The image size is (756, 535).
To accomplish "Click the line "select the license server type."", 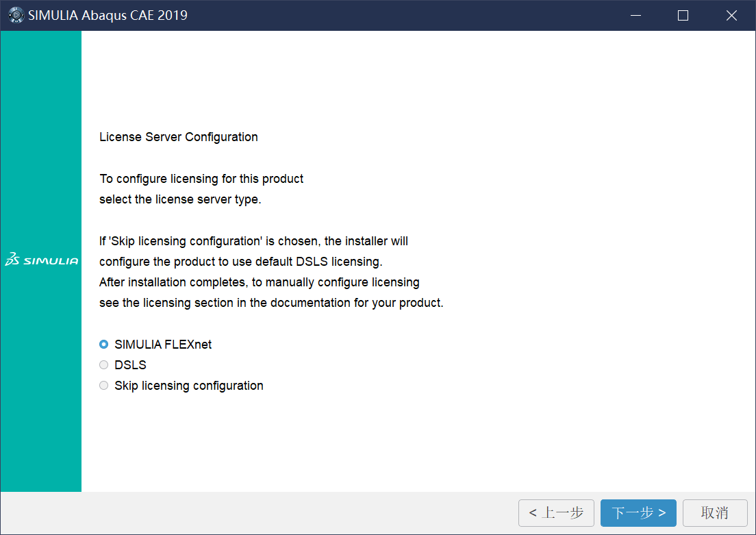I will coord(180,200).
